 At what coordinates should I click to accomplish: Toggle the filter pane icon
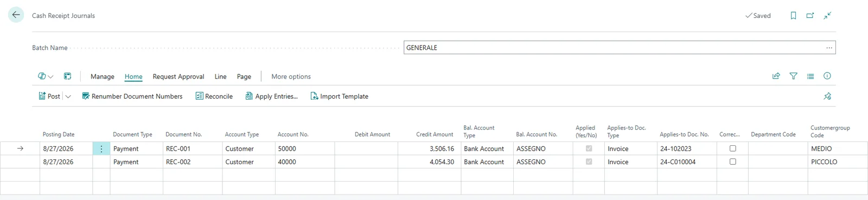(x=793, y=76)
